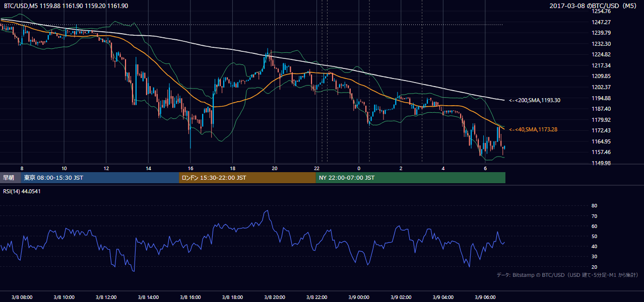This screenshot has width=644, height=302.
Task: Click the 1217.34 price axis label
Action: (601, 65)
